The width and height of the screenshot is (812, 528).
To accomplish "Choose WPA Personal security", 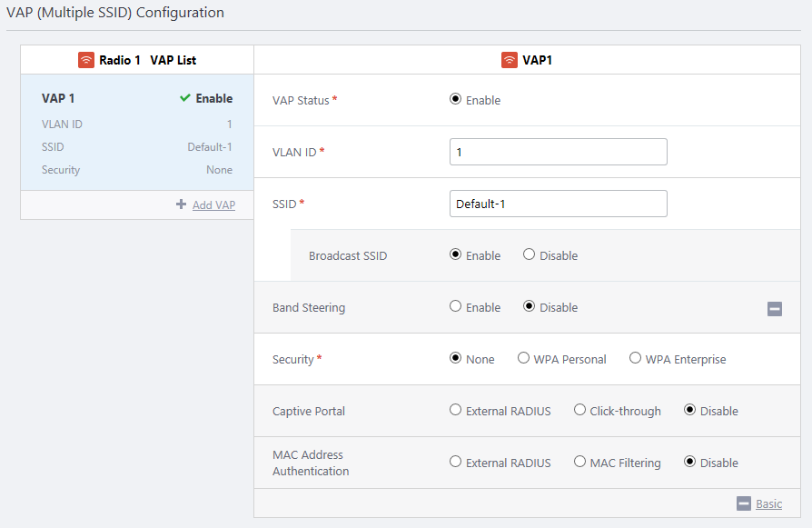I will (523, 358).
